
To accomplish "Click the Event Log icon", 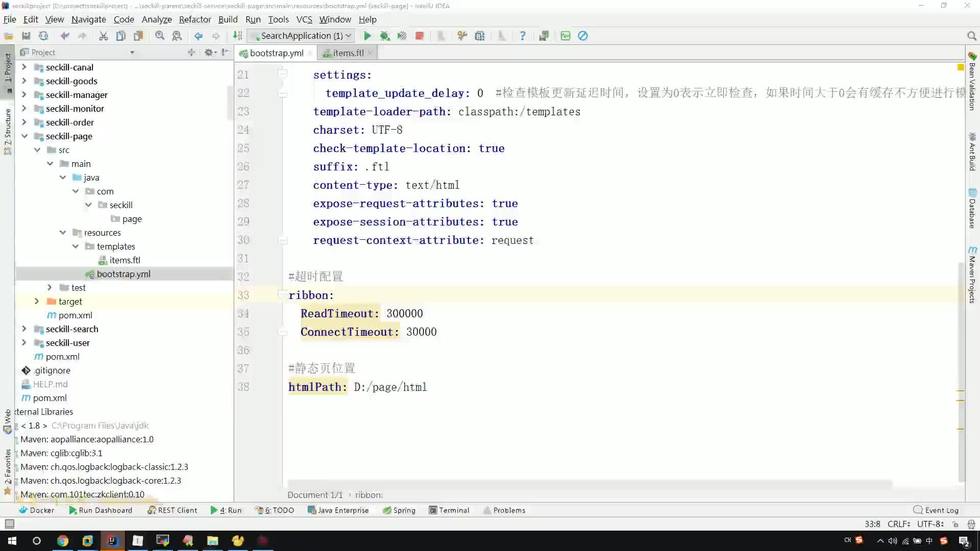I will [917, 510].
